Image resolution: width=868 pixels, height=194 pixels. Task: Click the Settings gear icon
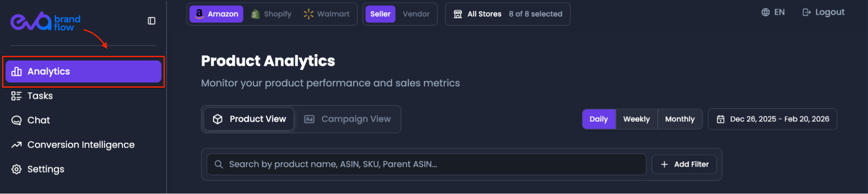[17, 169]
